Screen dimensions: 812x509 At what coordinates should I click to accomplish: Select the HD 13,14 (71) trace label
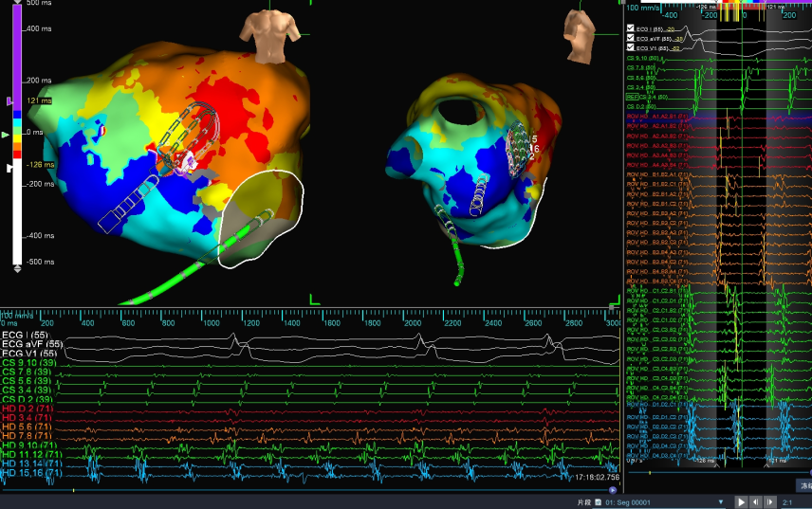pos(32,464)
